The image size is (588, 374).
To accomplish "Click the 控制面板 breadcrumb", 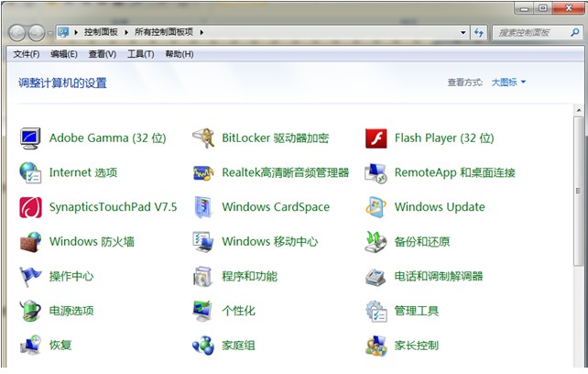I will click(x=101, y=32).
